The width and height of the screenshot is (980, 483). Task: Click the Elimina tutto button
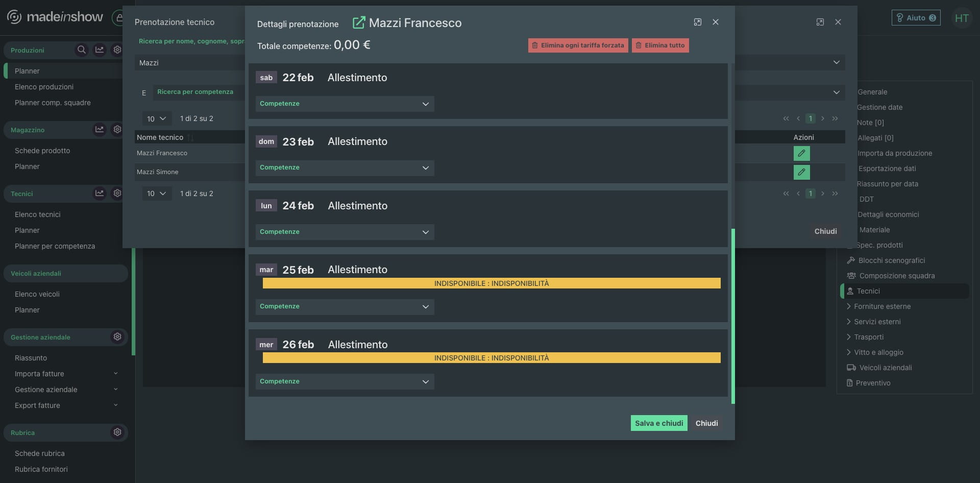click(660, 45)
